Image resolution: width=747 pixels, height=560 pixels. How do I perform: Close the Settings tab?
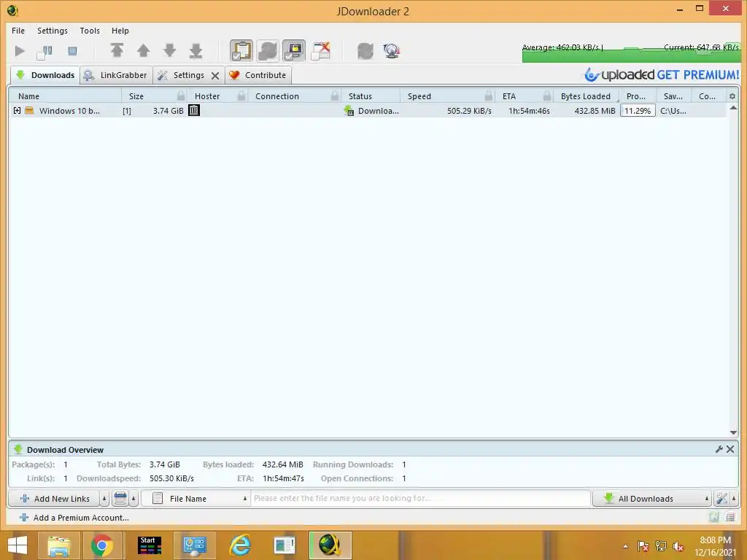tap(215, 76)
